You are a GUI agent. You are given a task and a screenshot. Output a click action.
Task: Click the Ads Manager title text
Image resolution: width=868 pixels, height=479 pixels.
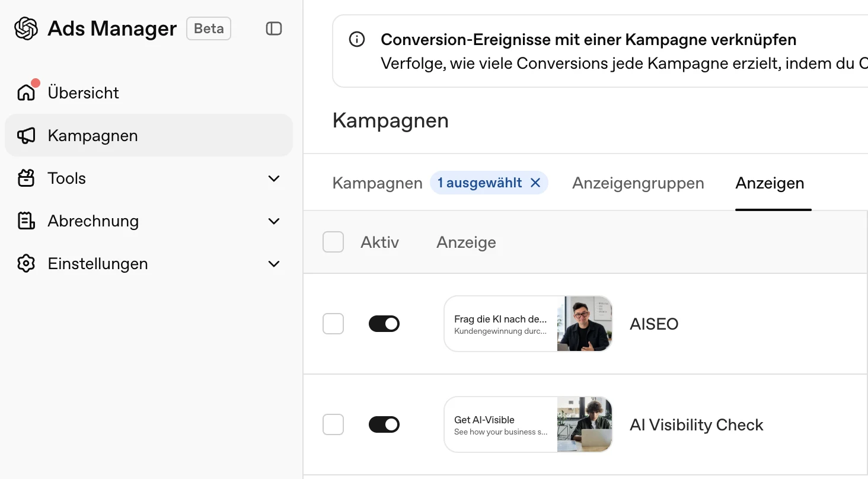112,28
